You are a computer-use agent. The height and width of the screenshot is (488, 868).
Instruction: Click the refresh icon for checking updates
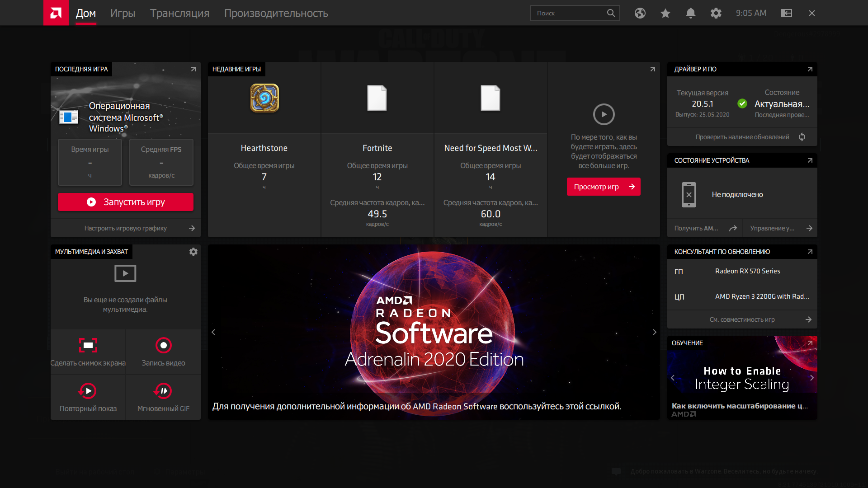(802, 137)
